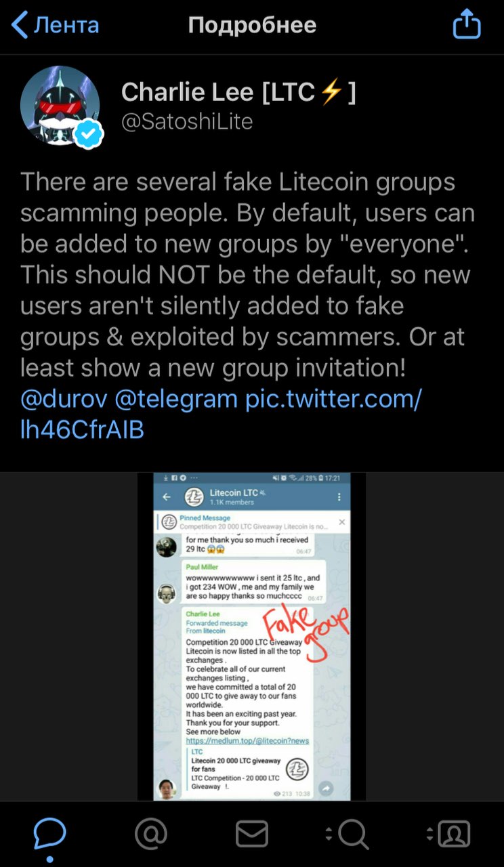
Task: Open Charlie Lee's profile avatar
Action: coord(60,106)
